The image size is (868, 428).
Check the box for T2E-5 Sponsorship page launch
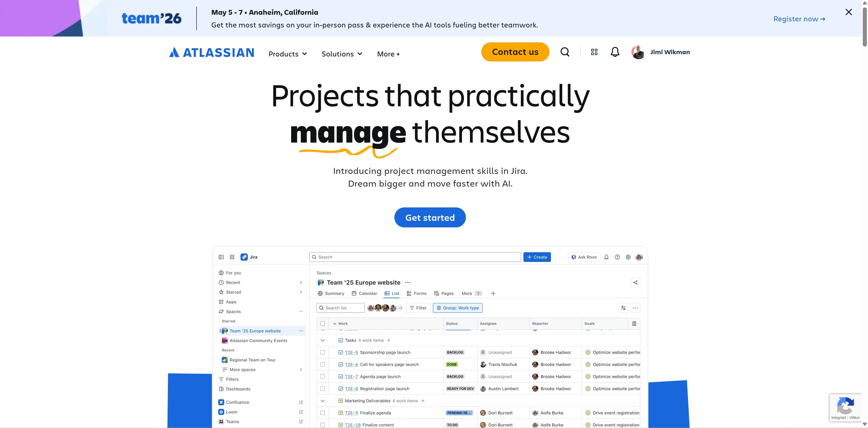click(x=322, y=352)
